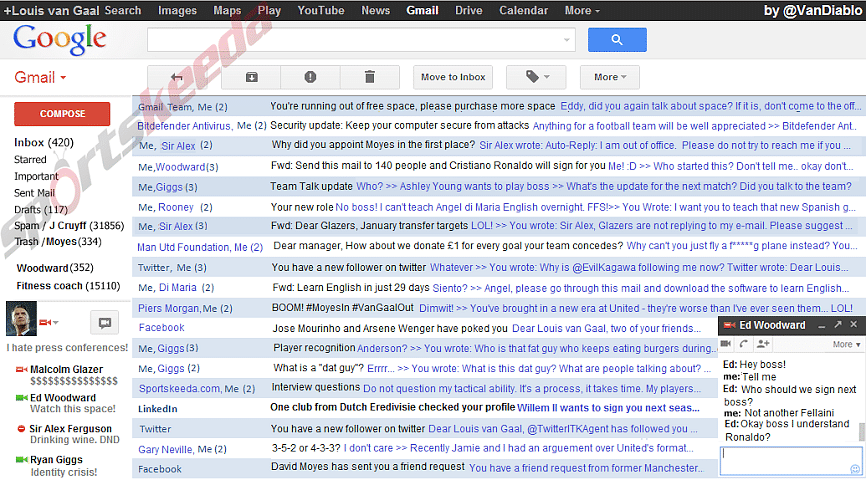Open Me, Rooney email Your new role

pos(497,207)
